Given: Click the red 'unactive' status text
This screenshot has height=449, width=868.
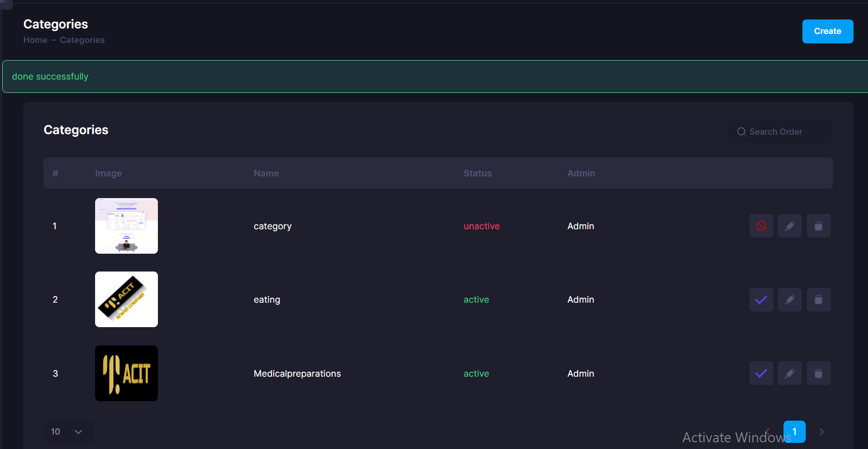Looking at the screenshot, I should pyautogui.click(x=482, y=226).
